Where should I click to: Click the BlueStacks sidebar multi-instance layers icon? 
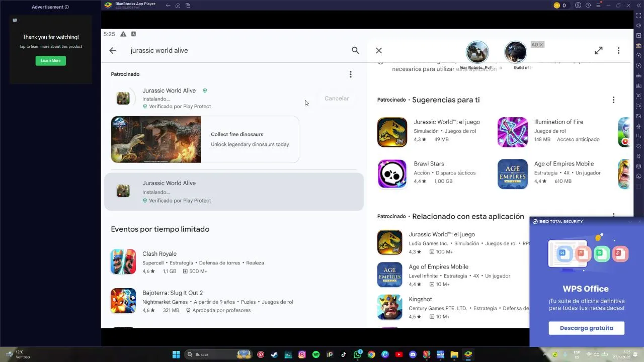pos(638,166)
